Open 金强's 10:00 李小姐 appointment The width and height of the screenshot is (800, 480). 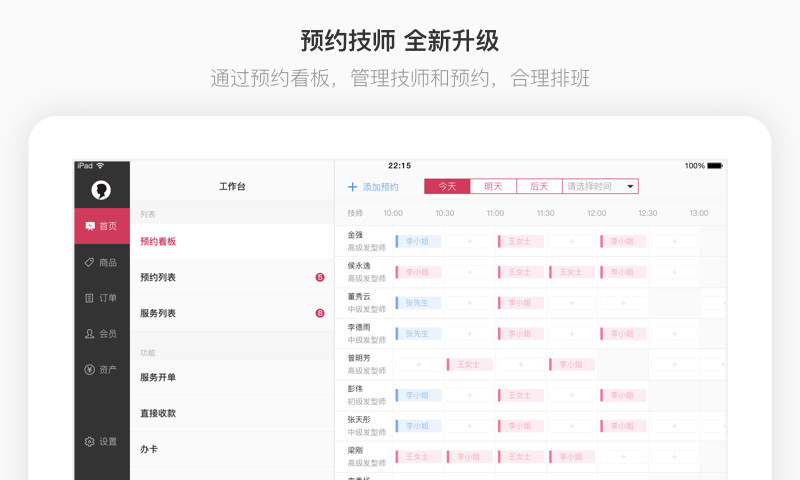(x=419, y=241)
